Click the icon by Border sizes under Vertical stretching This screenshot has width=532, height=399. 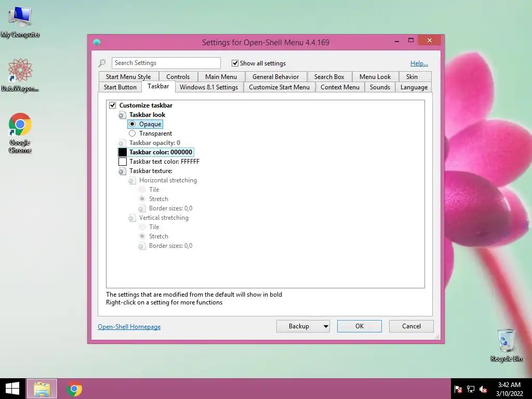pyautogui.click(x=142, y=246)
